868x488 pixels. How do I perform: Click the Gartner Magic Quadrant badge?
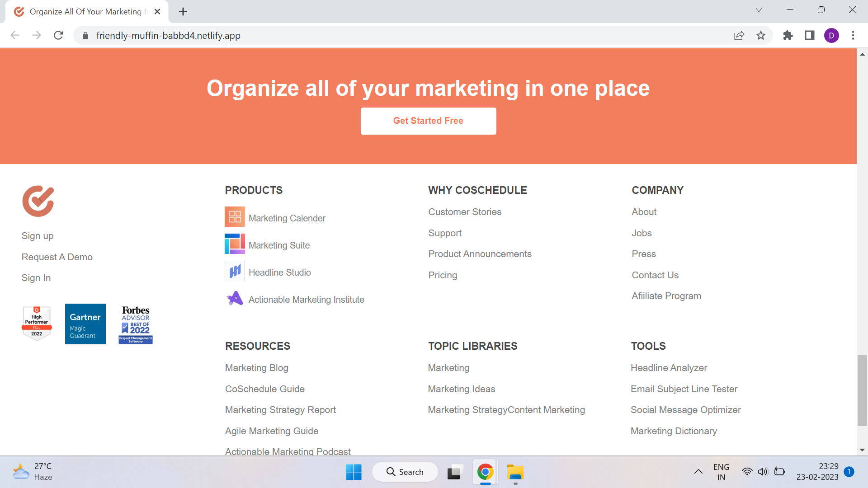tap(85, 324)
